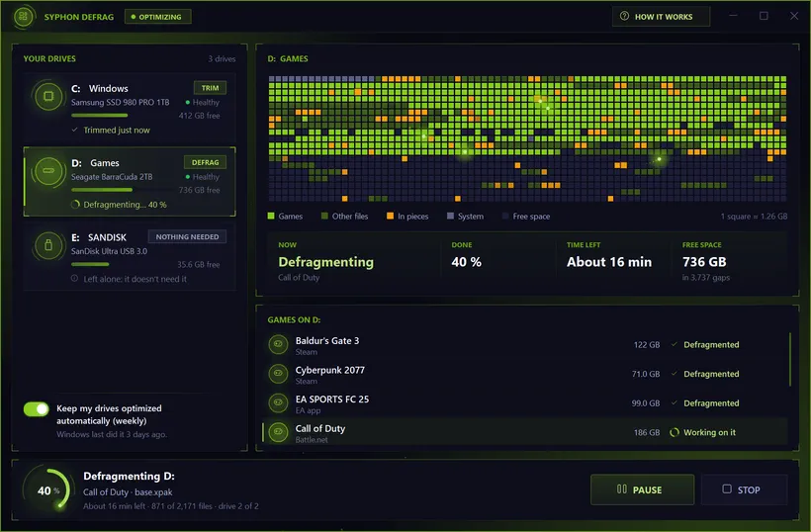Click 'Seagate BarraCuda 2TB' text

(112, 177)
